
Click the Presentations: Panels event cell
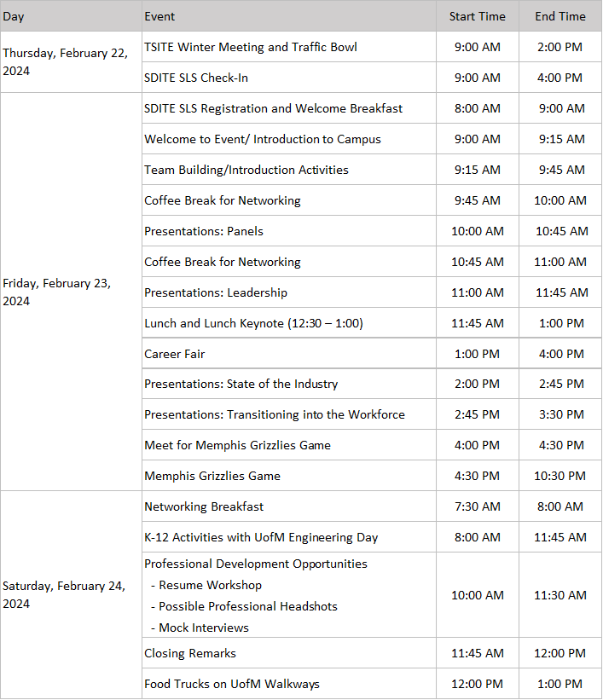[204, 231]
